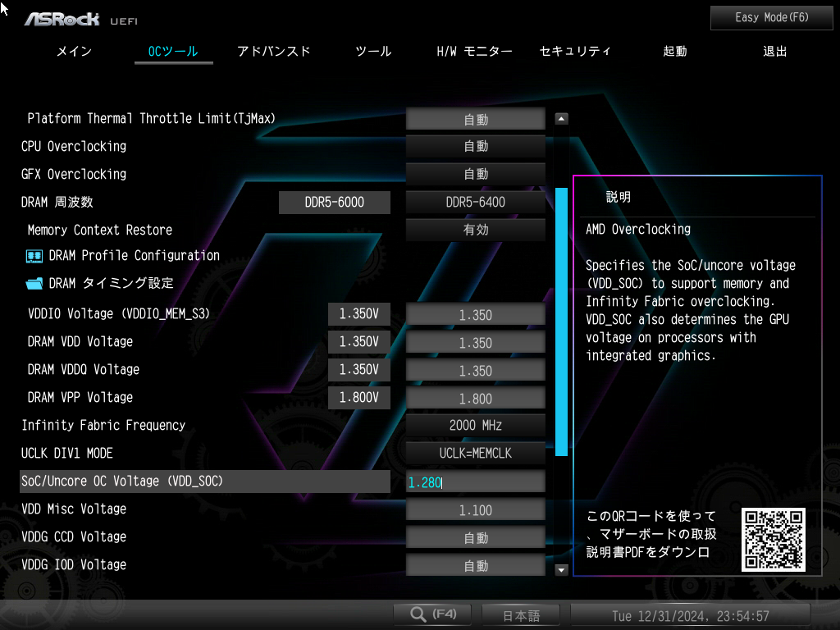Toggle Memory Context Restore 有効 option
Image resolution: width=840 pixels, height=630 pixels.
point(476,230)
